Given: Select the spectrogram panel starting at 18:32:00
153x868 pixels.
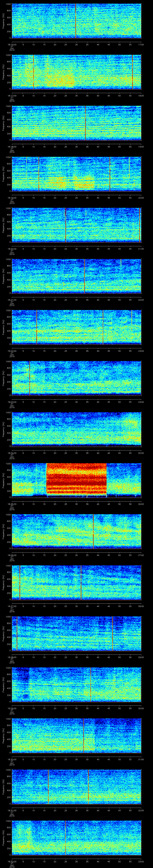Looking at the screenshot, I should [77, 838].
